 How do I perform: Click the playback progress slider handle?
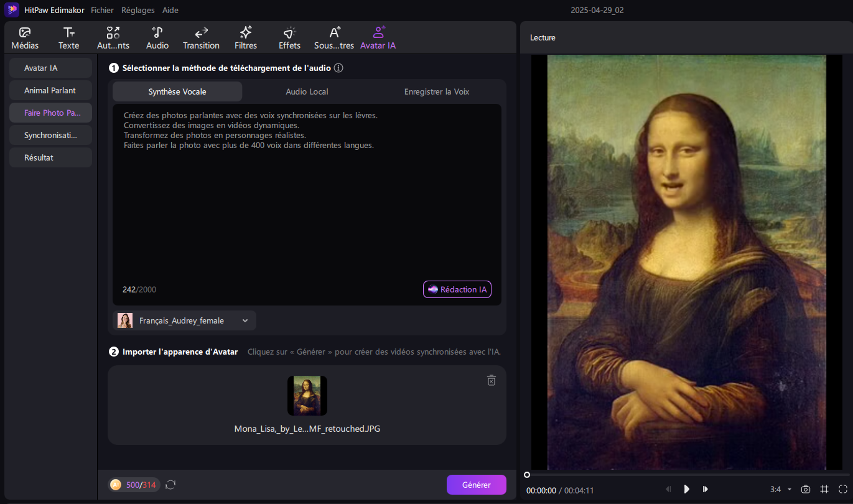[527, 475]
